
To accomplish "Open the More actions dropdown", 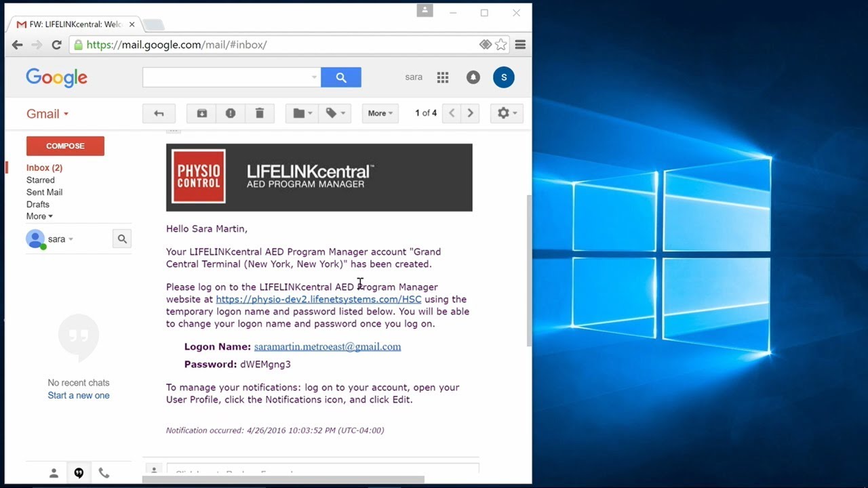I will (380, 113).
